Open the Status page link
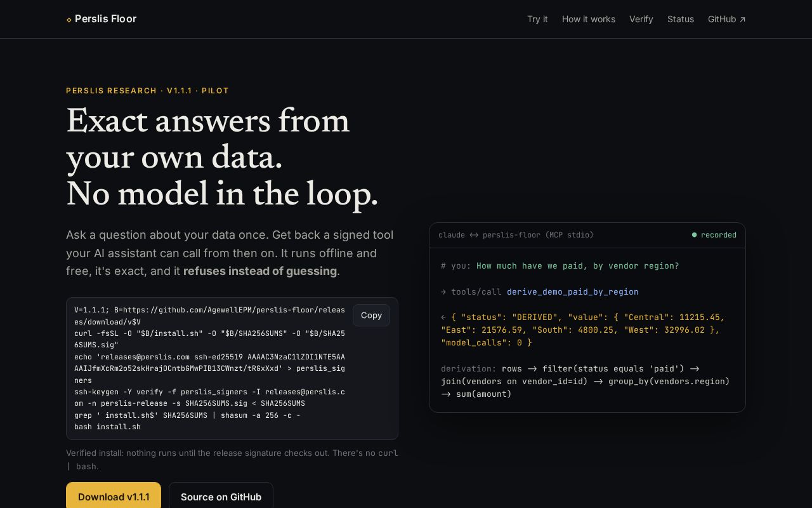The height and width of the screenshot is (508, 812). (x=681, y=19)
